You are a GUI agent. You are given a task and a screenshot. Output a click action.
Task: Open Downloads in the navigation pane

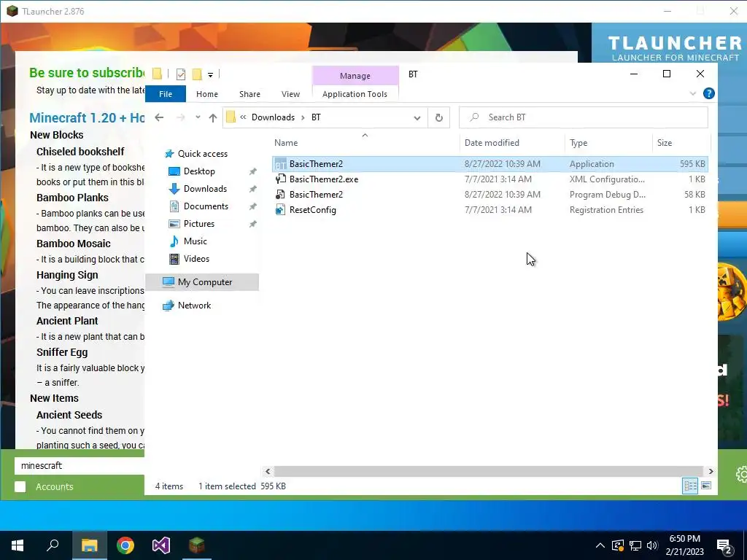click(205, 189)
